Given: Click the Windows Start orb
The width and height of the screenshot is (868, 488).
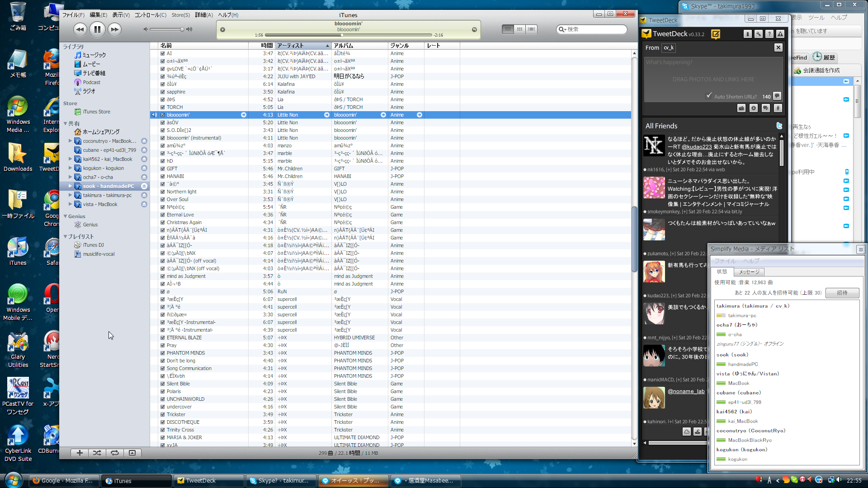Looking at the screenshot, I should click(x=13, y=480).
